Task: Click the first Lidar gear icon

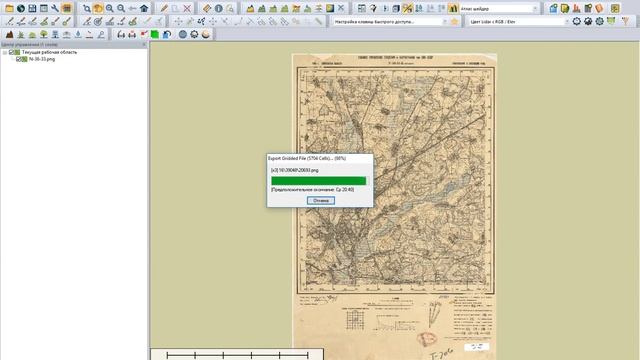Action: coord(576,22)
